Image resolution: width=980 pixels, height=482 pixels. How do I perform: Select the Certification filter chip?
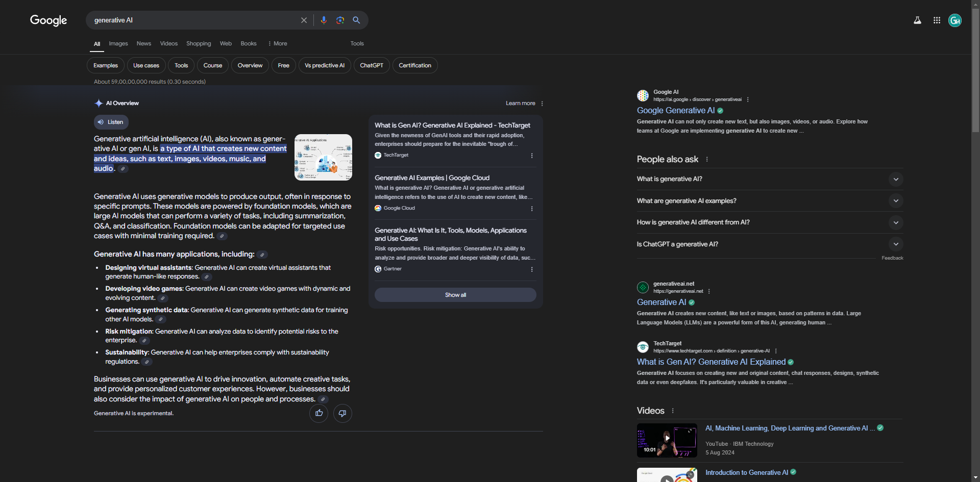point(415,65)
